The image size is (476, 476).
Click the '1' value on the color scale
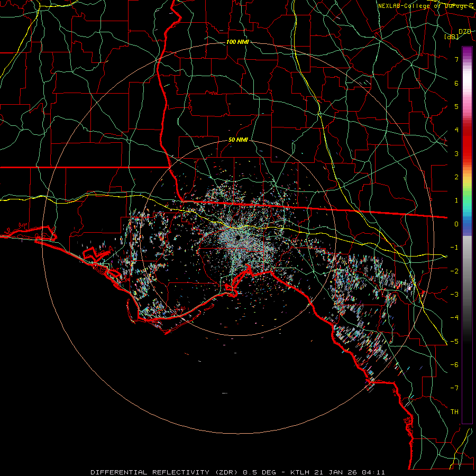pyautogui.click(x=456, y=200)
